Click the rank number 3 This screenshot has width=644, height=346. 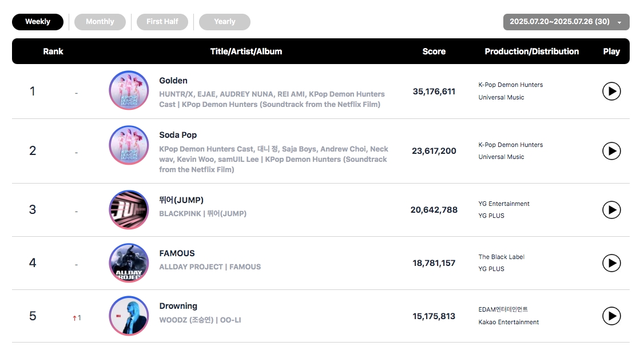33,209
